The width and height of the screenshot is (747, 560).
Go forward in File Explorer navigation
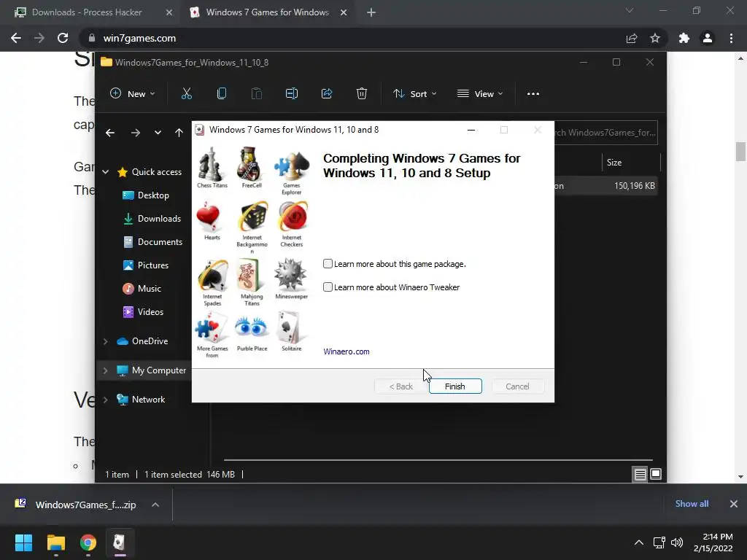click(x=136, y=133)
